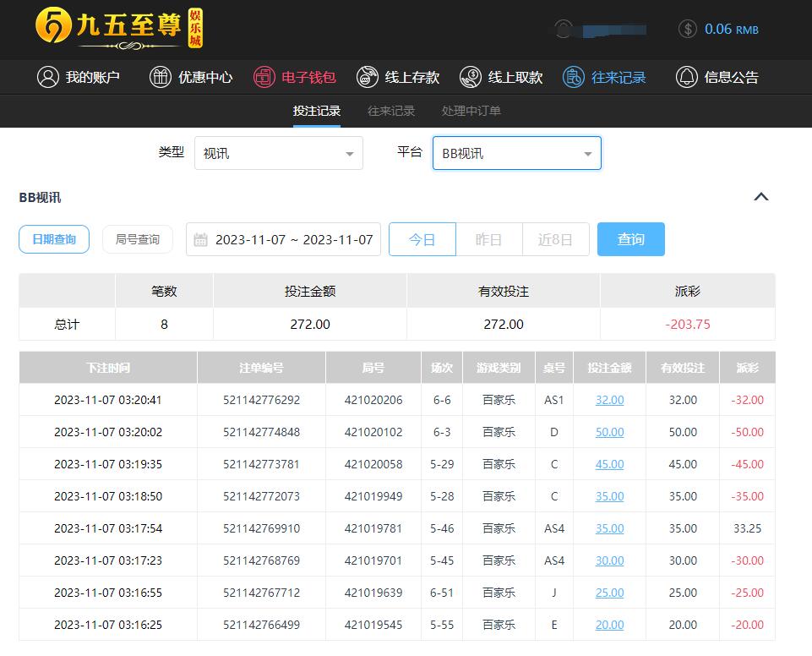
Task: Click table number AS1
Action: 554,400
